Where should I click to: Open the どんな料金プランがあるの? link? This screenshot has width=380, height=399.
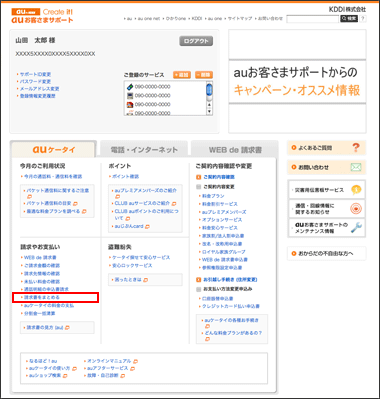coord(233,333)
